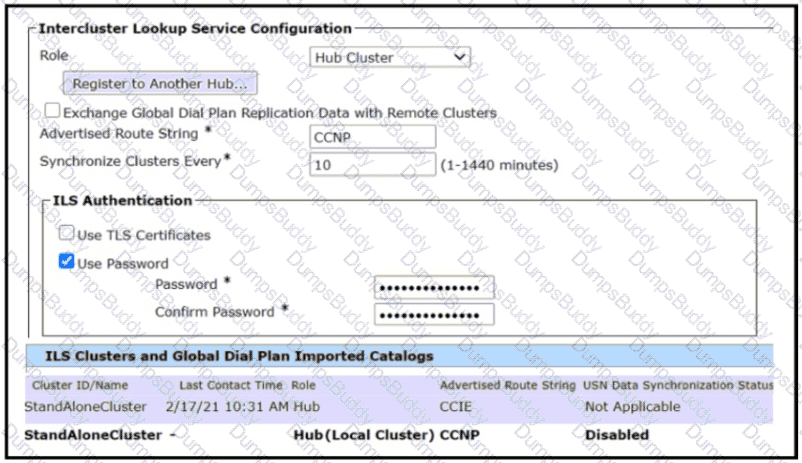Image resolution: width=802 pixels, height=463 pixels.
Task: Click the Disabled synchronization status text
Action: tap(616, 435)
